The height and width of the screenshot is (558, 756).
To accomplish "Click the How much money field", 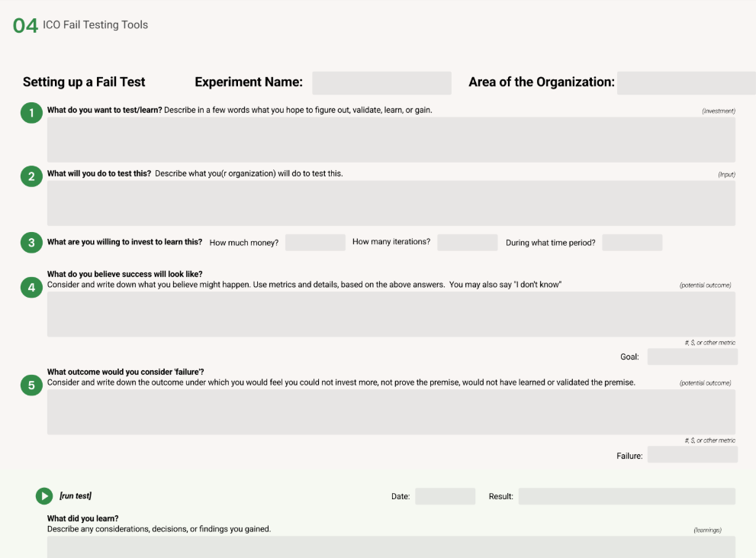I will (x=315, y=243).
